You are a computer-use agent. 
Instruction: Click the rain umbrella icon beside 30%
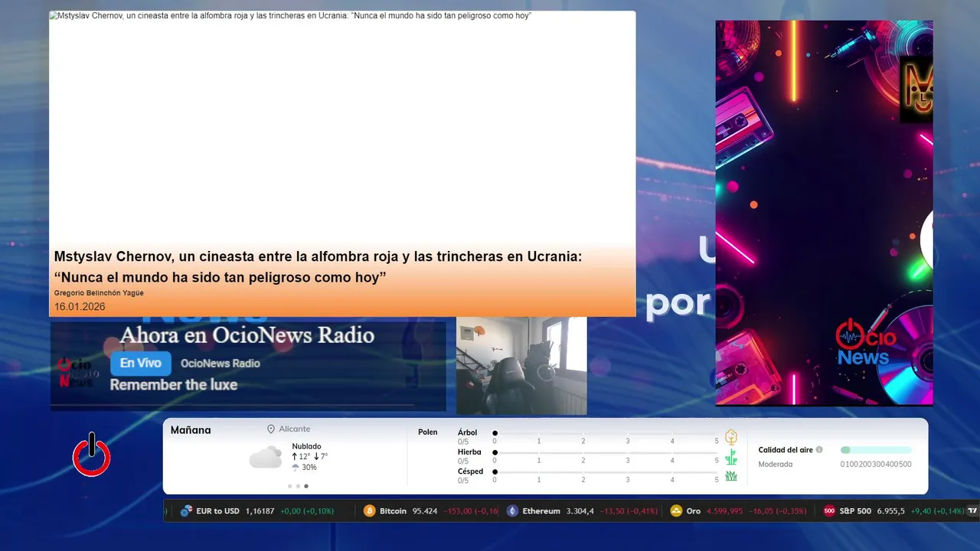(296, 467)
